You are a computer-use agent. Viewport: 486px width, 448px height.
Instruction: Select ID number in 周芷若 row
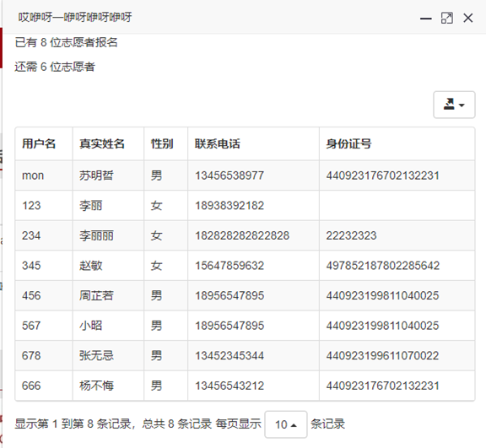point(382,295)
